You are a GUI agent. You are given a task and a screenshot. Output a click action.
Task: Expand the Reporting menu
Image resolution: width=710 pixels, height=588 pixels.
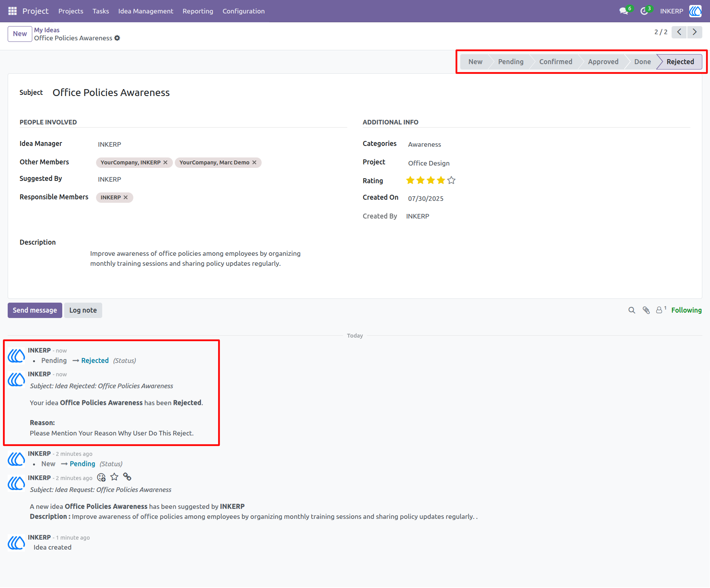tap(198, 11)
